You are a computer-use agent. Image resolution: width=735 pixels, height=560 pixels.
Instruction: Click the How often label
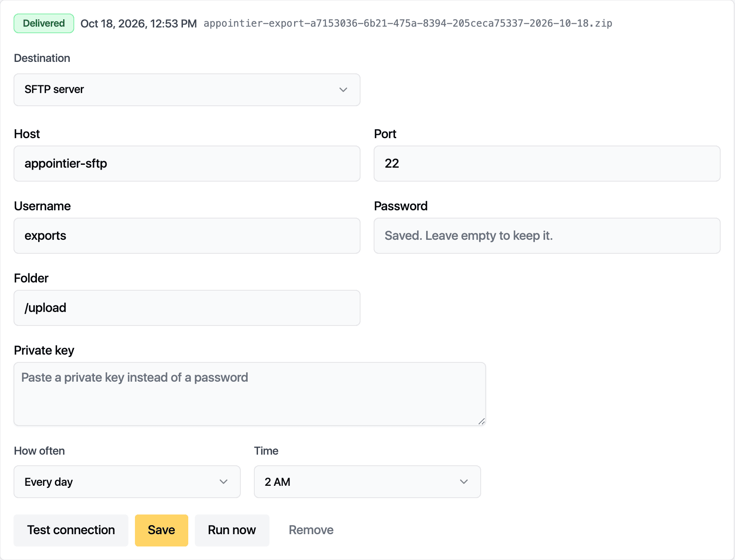(x=39, y=451)
